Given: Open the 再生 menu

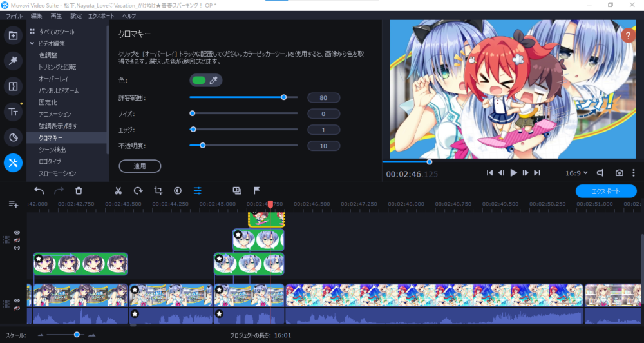Looking at the screenshot, I should click(56, 15).
